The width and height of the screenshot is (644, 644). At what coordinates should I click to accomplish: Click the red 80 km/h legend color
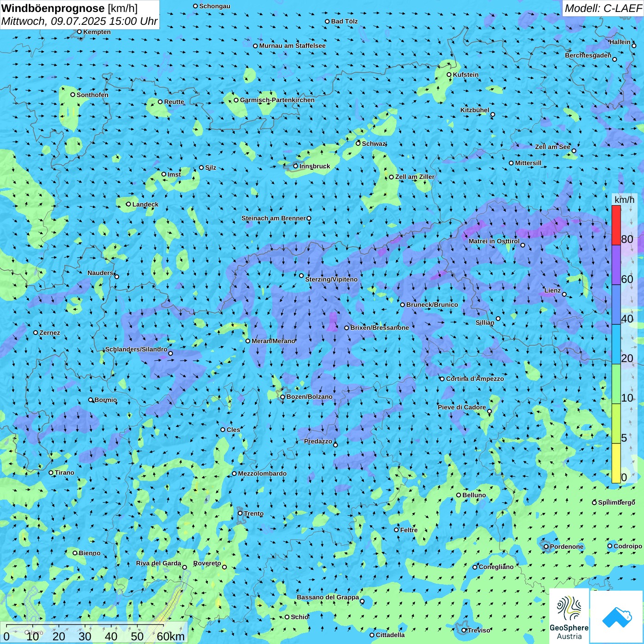tap(616, 225)
